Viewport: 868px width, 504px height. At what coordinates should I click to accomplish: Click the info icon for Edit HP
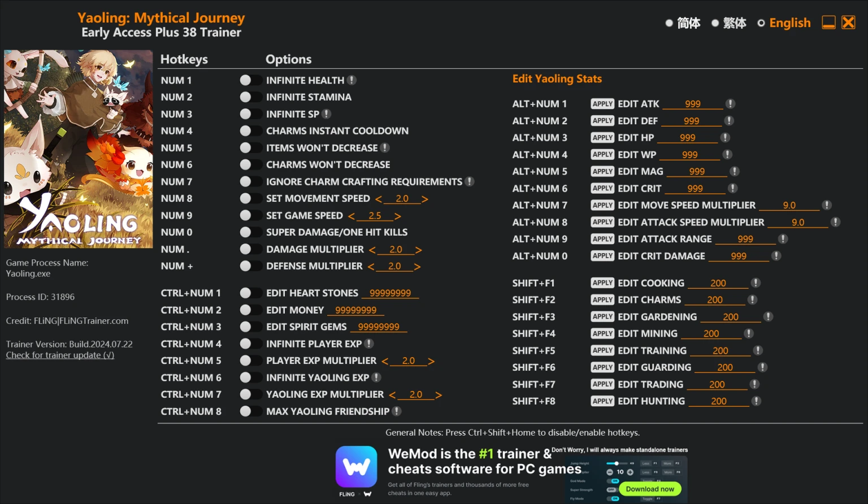pyautogui.click(x=725, y=138)
